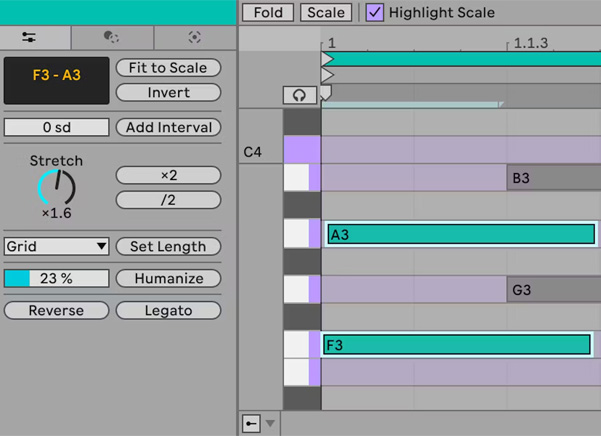Viewport: 601px width, 436px height.
Task: Expand the lane selector dropdown arrow
Action: pos(270,423)
